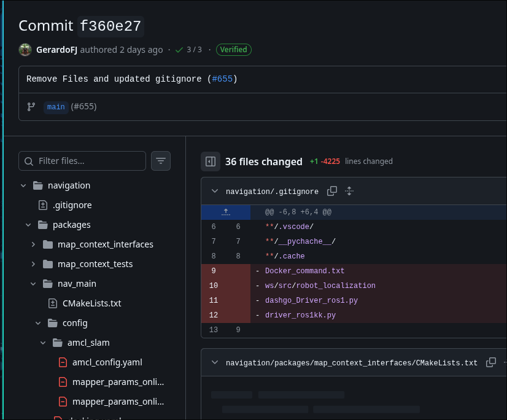
Task: Open the 3/3 checks status indicator
Action: coord(188,50)
